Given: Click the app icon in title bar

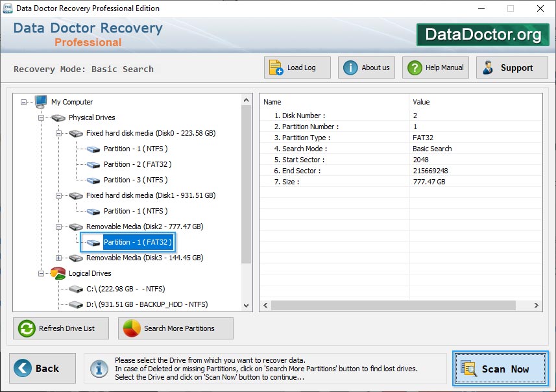Looking at the screenshot, I should (7, 8).
